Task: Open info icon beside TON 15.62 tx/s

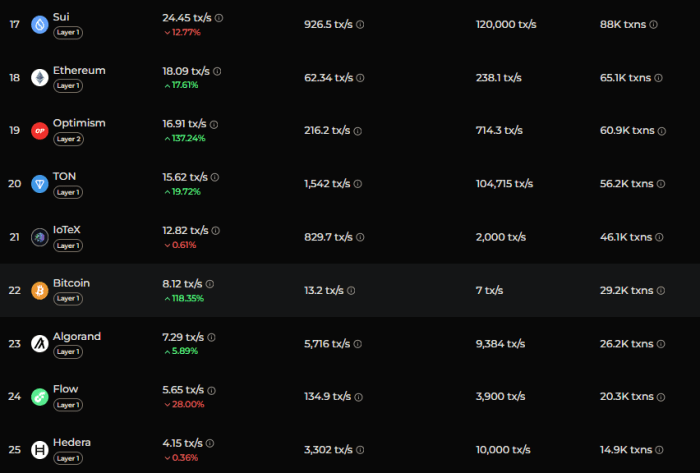Action: click(215, 178)
